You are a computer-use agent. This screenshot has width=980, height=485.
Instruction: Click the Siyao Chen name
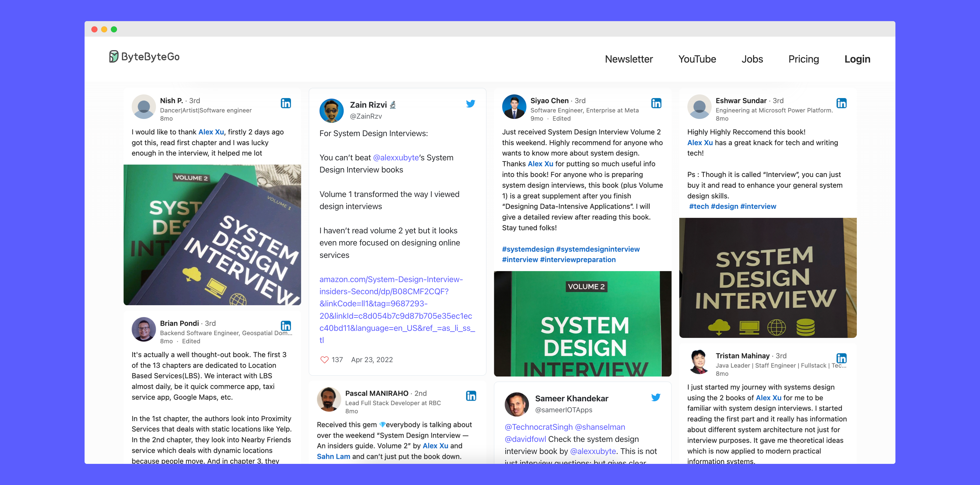549,101
